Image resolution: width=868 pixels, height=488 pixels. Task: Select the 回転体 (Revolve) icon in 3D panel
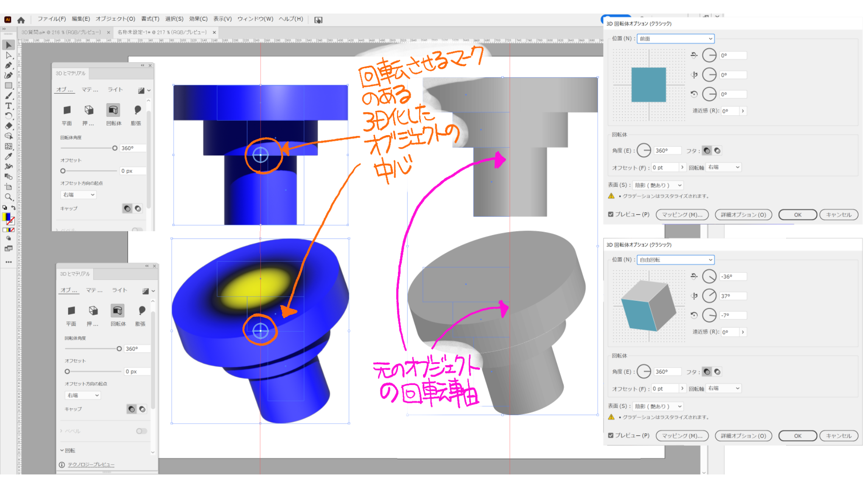pos(113,110)
